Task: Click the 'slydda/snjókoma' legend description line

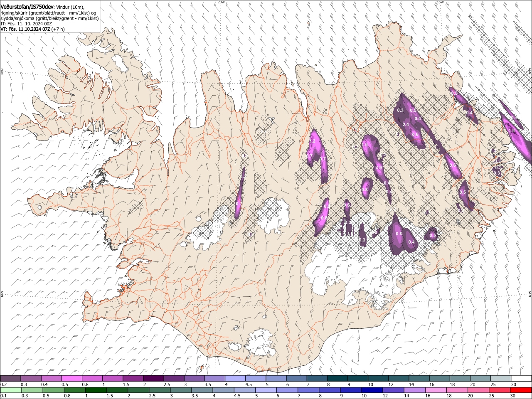Action: tap(49, 18)
